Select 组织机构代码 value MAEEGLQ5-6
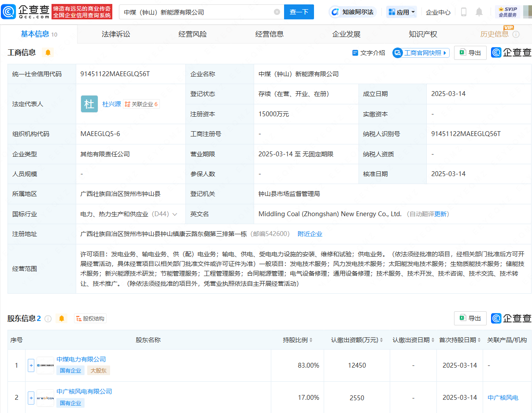 (x=100, y=134)
